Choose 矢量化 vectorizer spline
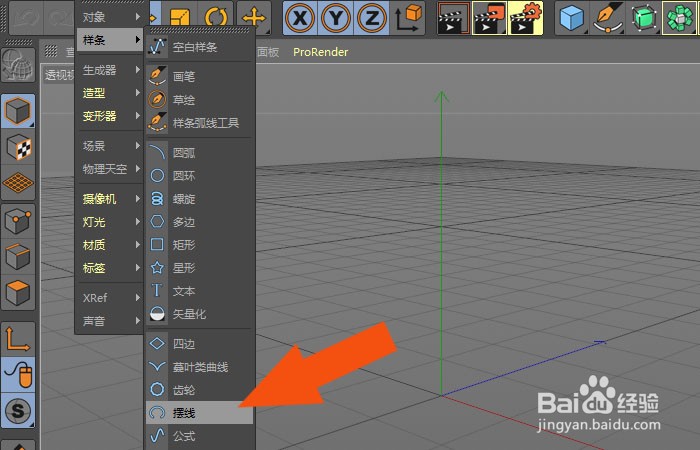The image size is (700, 450). click(x=200, y=314)
